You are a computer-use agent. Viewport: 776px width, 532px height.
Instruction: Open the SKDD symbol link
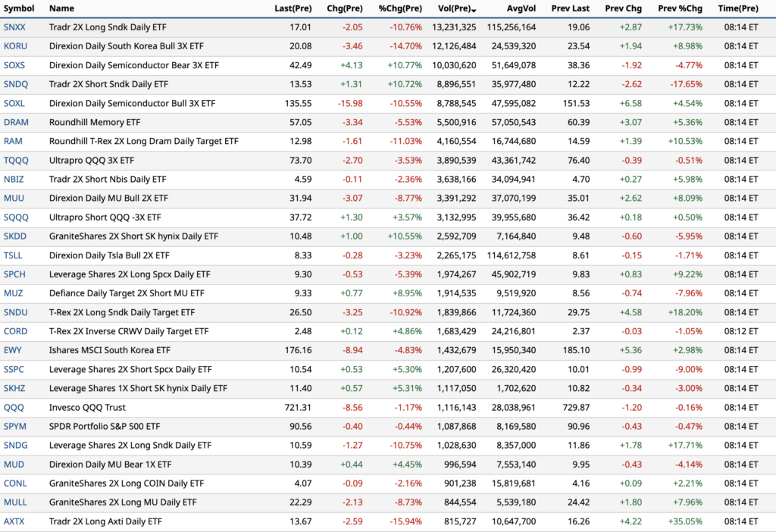pos(15,236)
